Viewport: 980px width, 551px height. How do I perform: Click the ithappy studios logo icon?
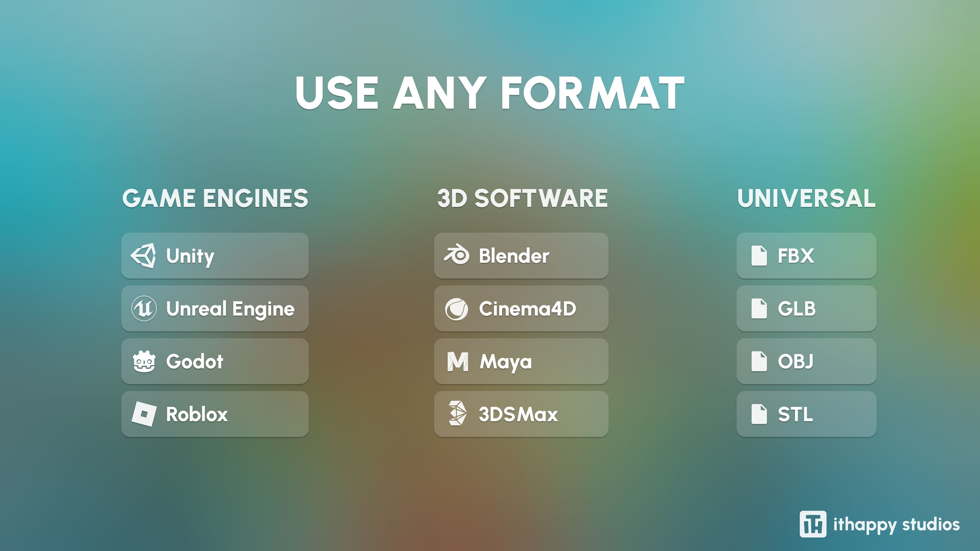(813, 524)
